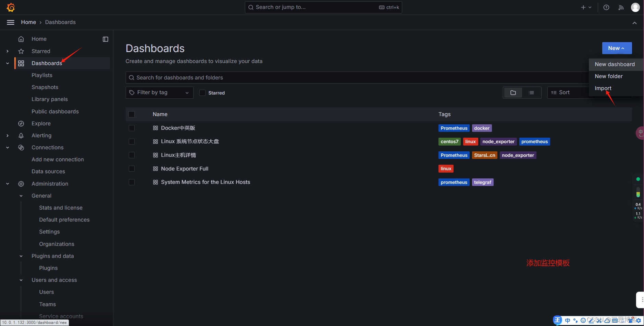Click the Node Exporter Full dashboard icon
This screenshot has width=644, height=326.
click(x=156, y=169)
